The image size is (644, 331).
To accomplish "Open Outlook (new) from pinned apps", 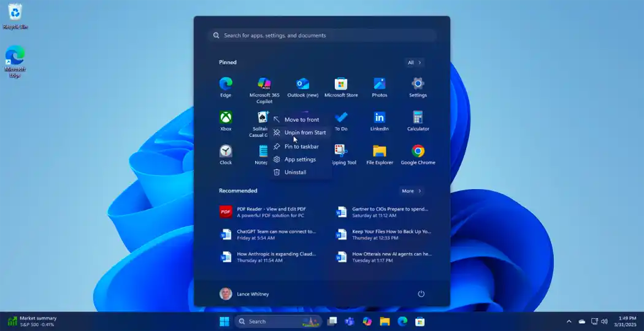I will click(303, 88).
